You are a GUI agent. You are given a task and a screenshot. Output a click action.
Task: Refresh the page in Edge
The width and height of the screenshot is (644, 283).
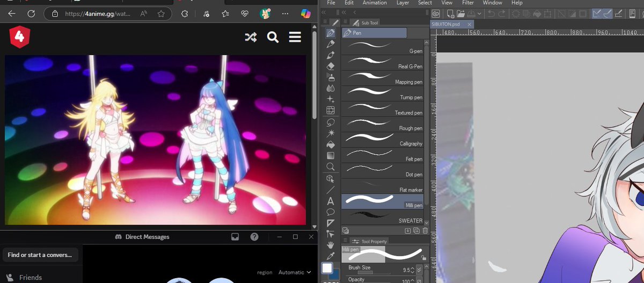pyautogui.click(x=31, y=13)
